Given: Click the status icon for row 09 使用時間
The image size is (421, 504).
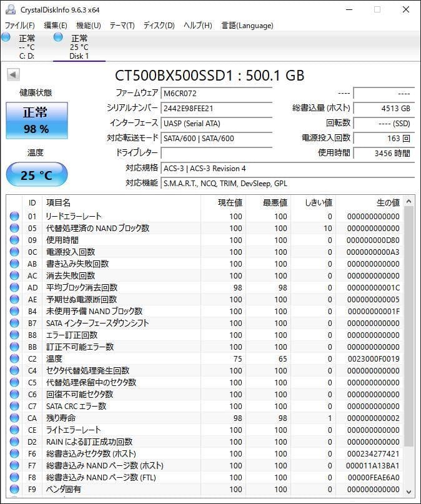Looking at the screenshot, I should pos(14,240).
